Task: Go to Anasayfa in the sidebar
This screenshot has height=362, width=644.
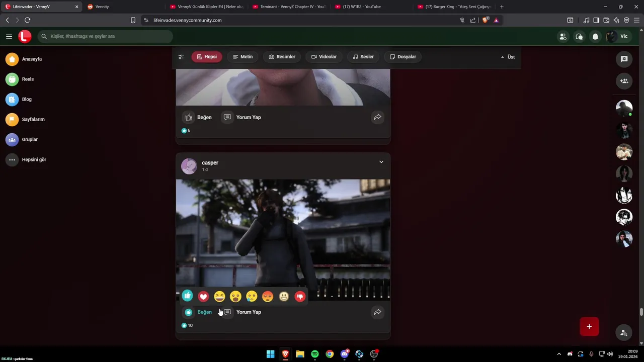Action: click(24, 59)
